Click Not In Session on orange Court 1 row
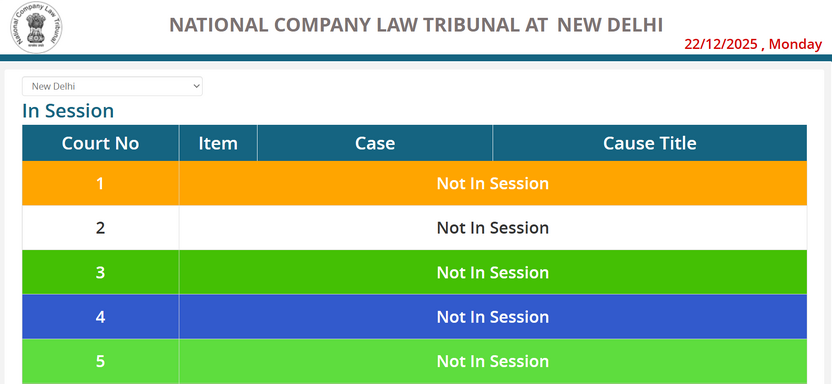This screenshot has width=832, height=384. point(492,184)
